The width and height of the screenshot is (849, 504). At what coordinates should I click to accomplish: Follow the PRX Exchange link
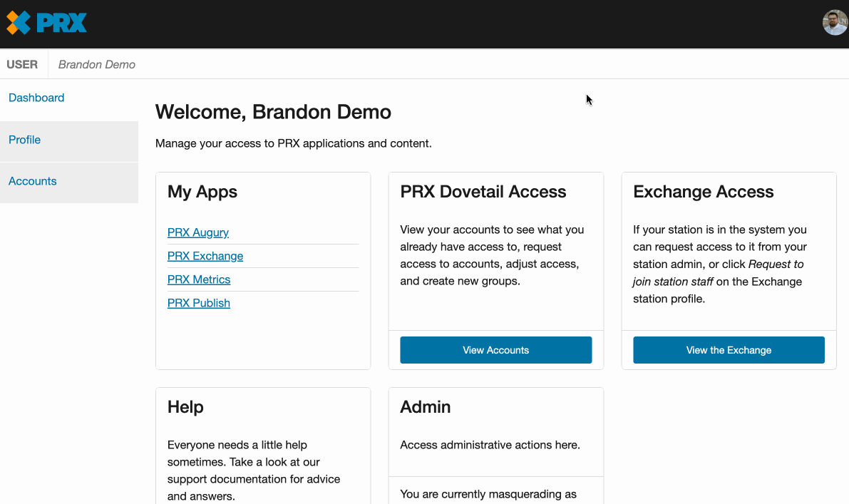205,256
